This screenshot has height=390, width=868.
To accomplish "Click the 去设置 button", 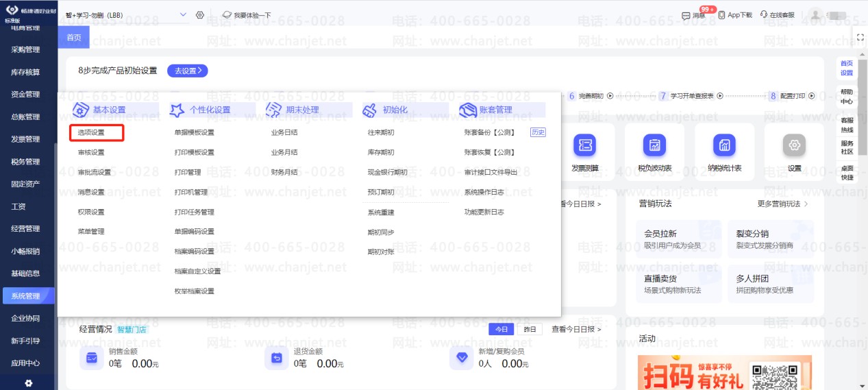I will coord(187,71).
